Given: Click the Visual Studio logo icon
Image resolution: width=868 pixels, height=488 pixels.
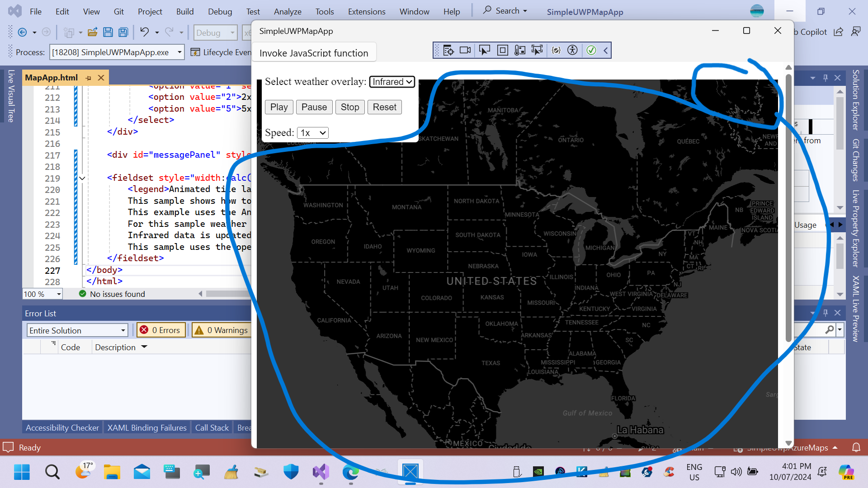Looking at the screenshot, I should coord(15,11).
